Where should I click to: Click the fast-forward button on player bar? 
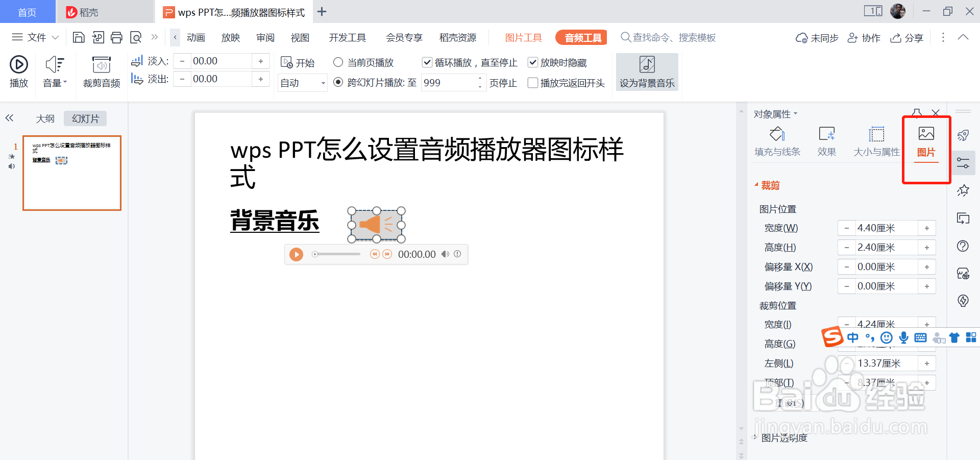point(387,254)
